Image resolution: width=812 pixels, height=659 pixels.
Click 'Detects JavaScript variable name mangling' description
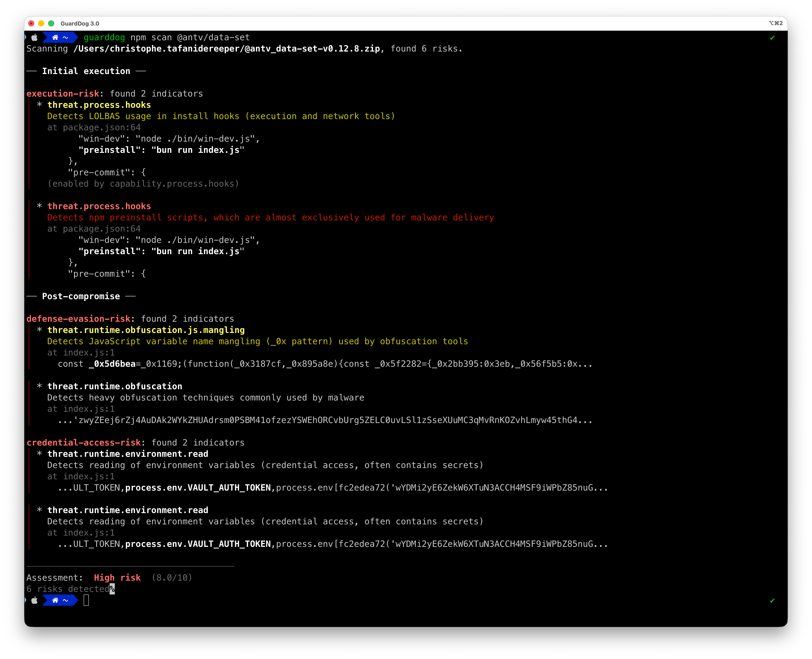pos(258,341)
